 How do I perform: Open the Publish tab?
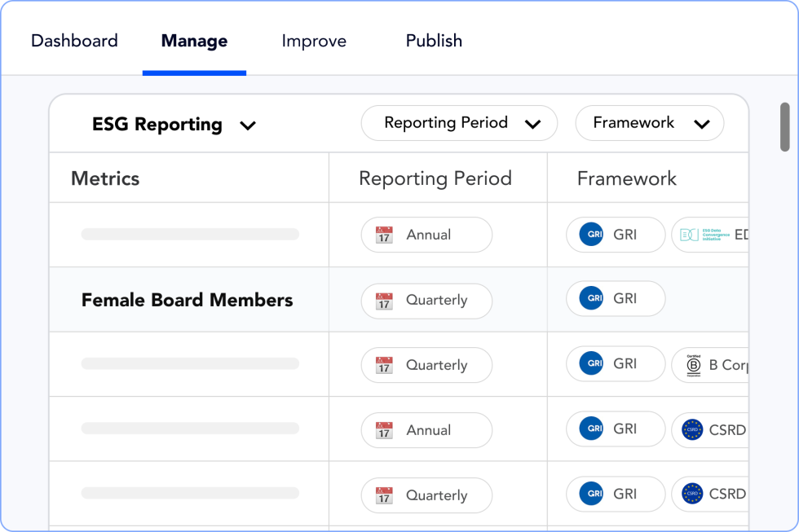coord(434,41)
